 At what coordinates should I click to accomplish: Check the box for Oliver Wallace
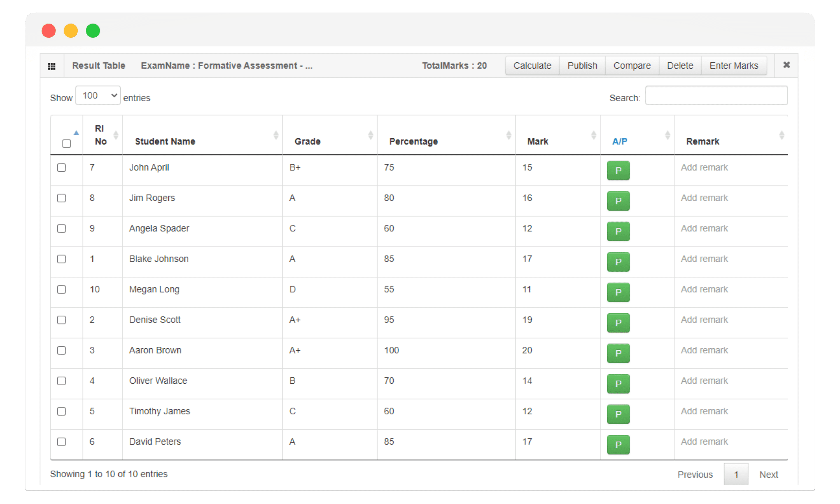(61, 381)
